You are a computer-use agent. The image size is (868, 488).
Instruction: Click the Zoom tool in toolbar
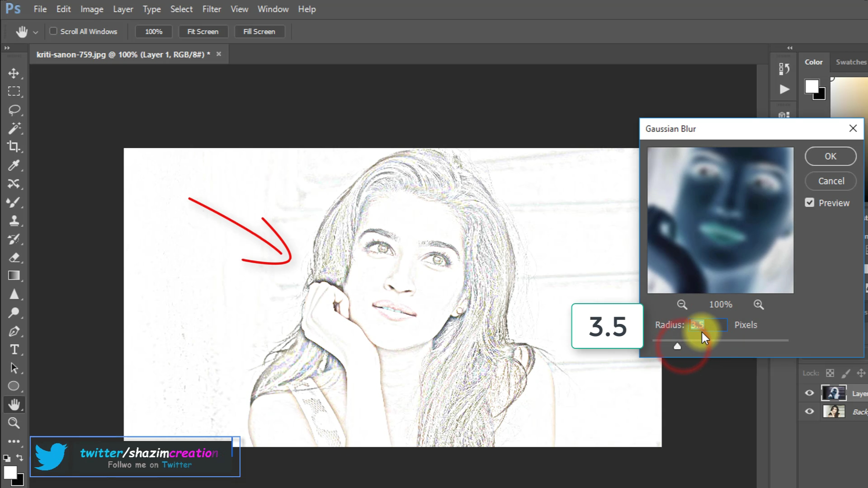pyautogui.click(x=14, y=423)
